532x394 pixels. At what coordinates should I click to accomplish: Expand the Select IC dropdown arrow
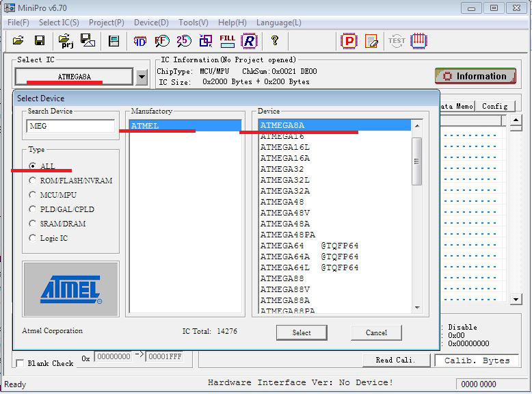click(141, 77)
